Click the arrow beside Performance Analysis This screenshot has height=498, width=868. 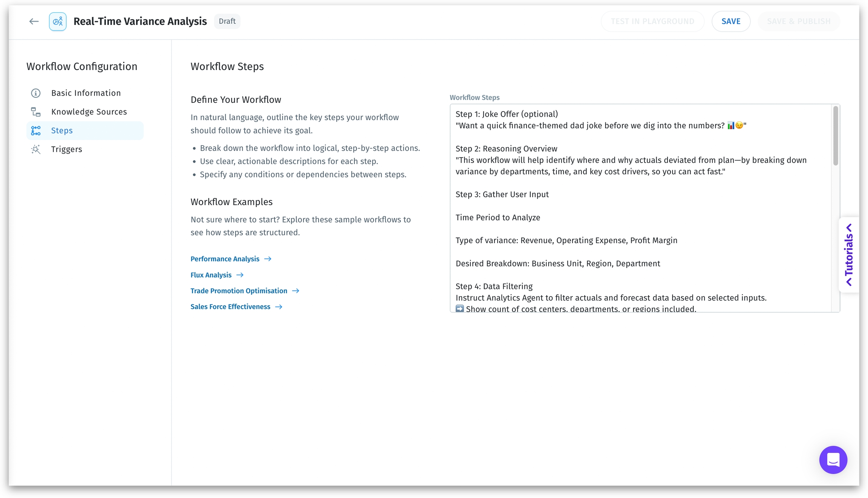point(268,259)
